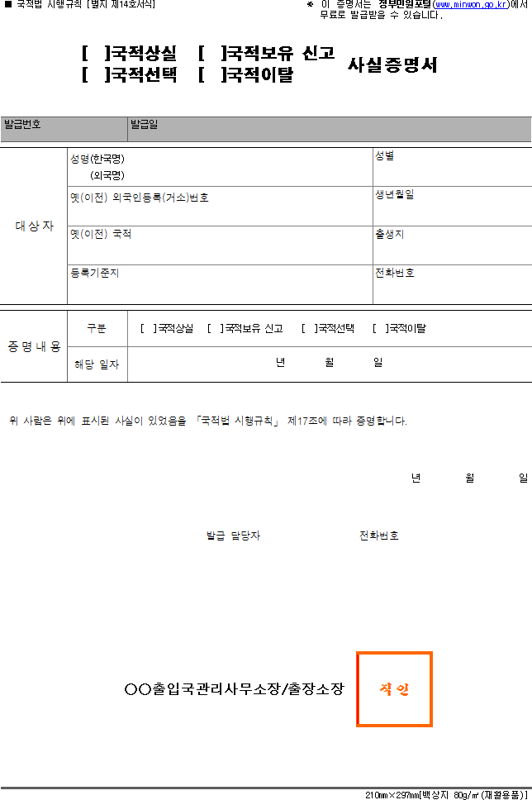Click the (외국명) foreign name label
532x800 pixels.
click(x=107, y=175)
